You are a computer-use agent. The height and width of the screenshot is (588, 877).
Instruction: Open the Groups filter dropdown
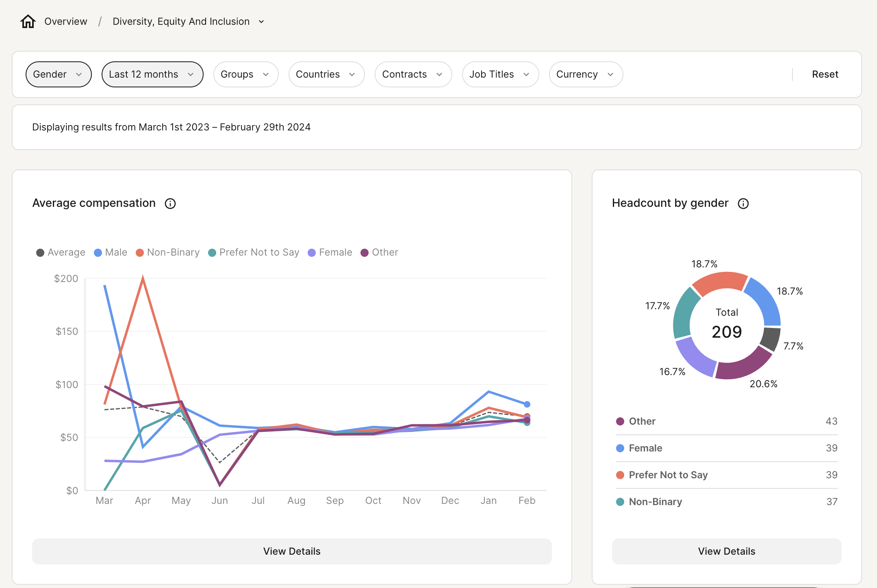tap(245, 74)
